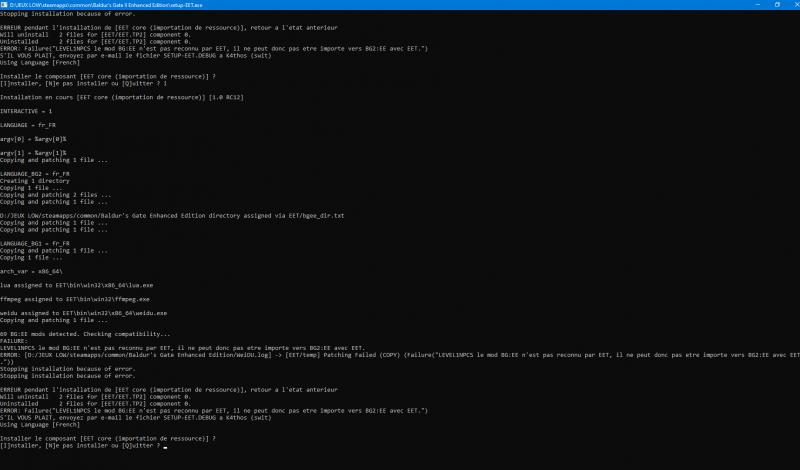Click the 'argv[1] = %argv[1]%' line
This screenshot has height=470, width=800.
[33, 153]
